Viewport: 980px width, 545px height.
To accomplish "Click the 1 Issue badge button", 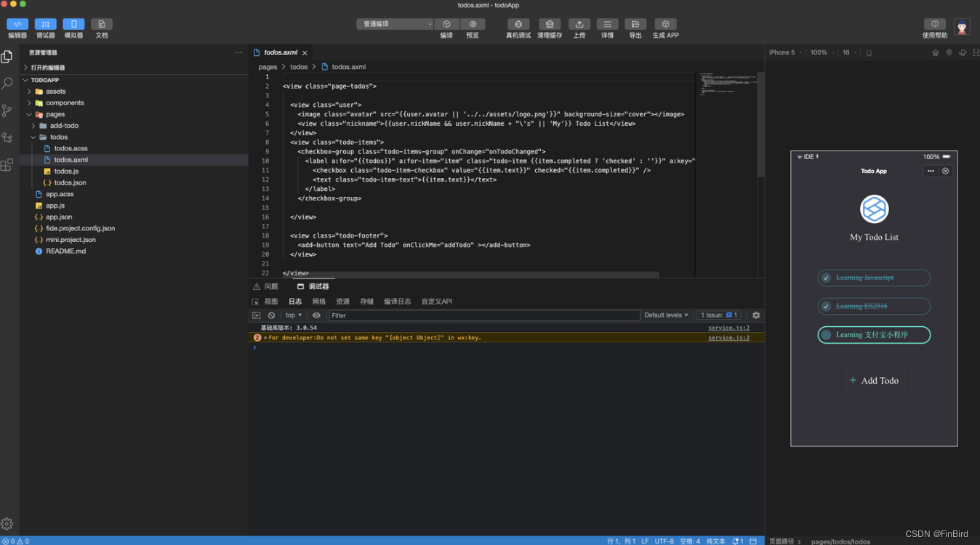I will [719, 315].
